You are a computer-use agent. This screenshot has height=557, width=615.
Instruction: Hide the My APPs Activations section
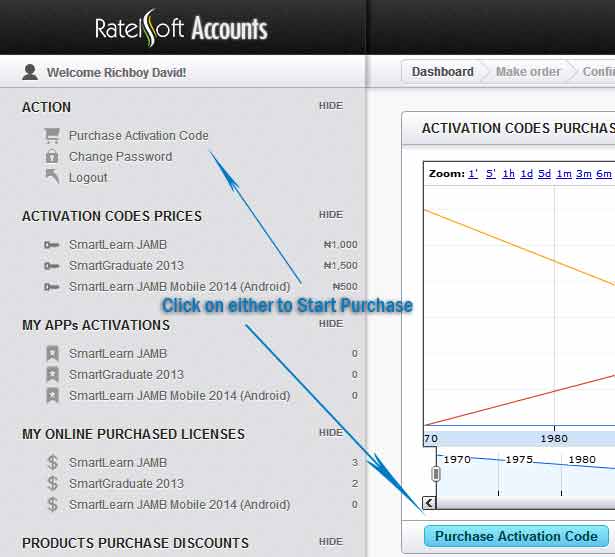330,324
